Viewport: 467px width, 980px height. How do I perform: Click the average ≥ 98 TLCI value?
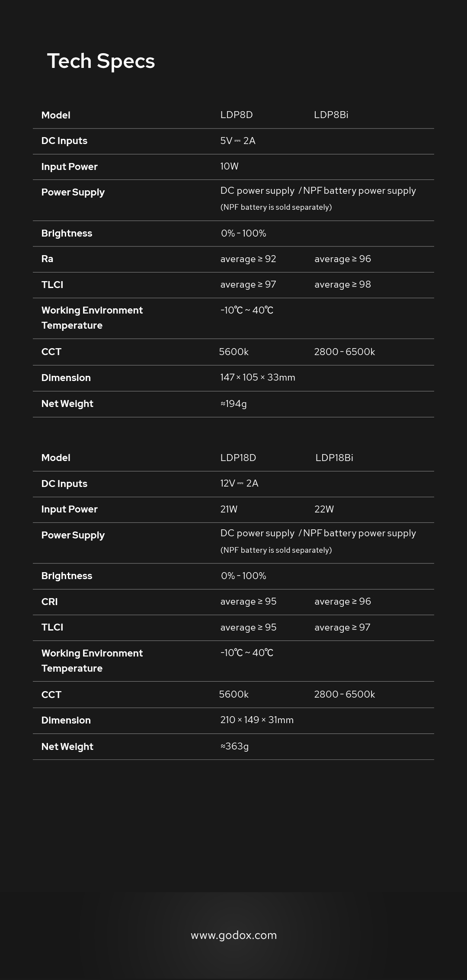click(342, 285)
